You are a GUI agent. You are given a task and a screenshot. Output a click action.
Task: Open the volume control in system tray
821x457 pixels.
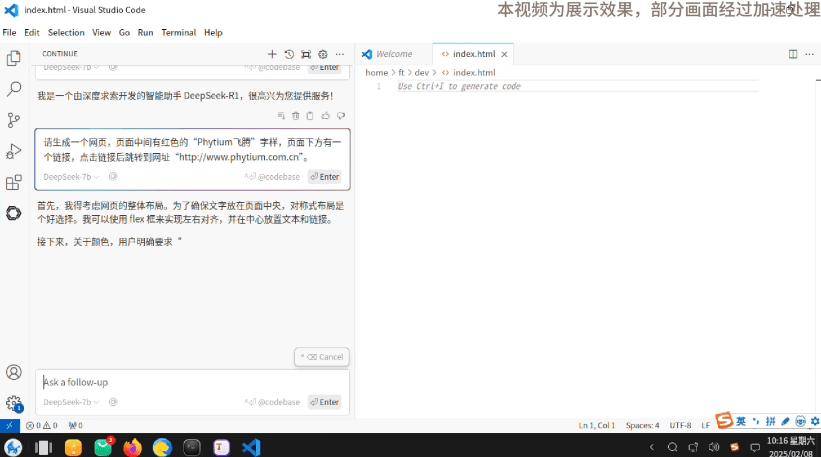point(714,447)
